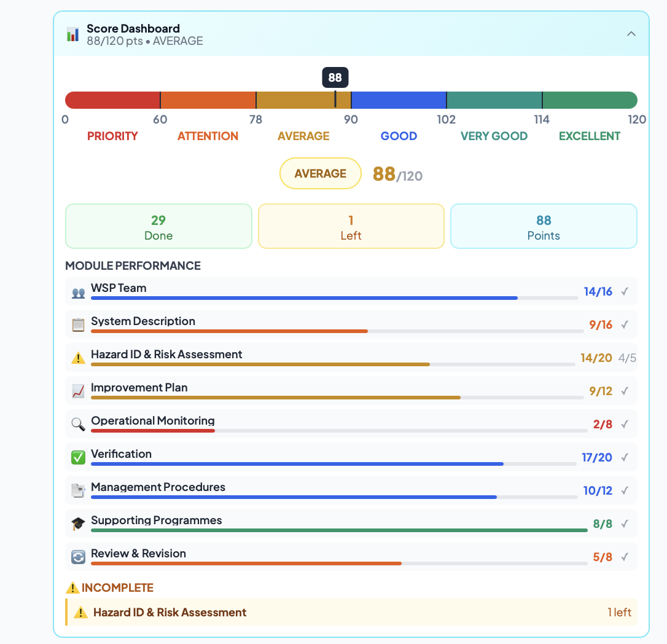The image size is (667, 644).
Task: Click the orange ATTENTION segment of score bar
Action: (x=208, y=100)
